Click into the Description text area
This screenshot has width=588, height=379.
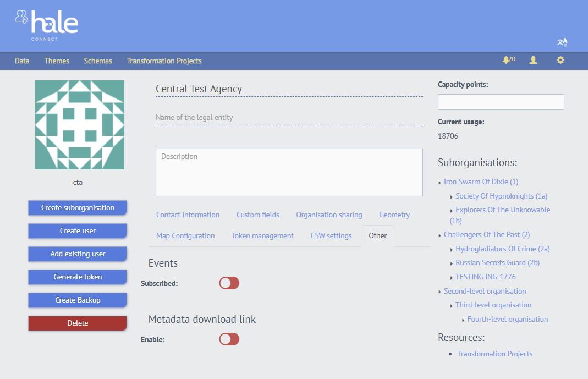pos(289,173)
